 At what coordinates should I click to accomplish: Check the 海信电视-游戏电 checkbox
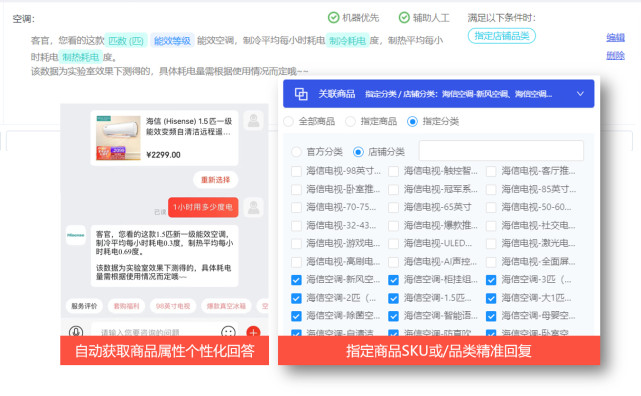296,244
